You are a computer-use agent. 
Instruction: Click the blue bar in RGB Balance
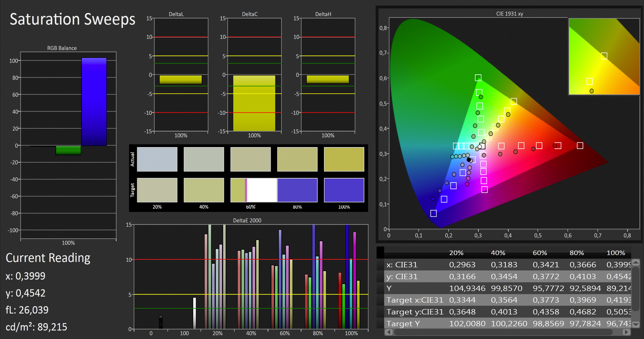[x=94, y=102]
